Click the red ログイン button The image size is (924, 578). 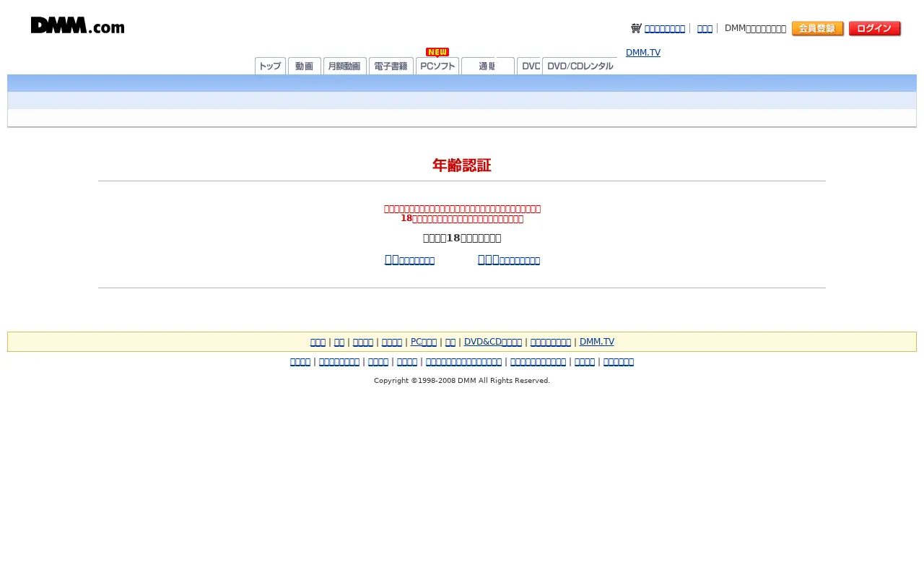(x=875, y=29)
